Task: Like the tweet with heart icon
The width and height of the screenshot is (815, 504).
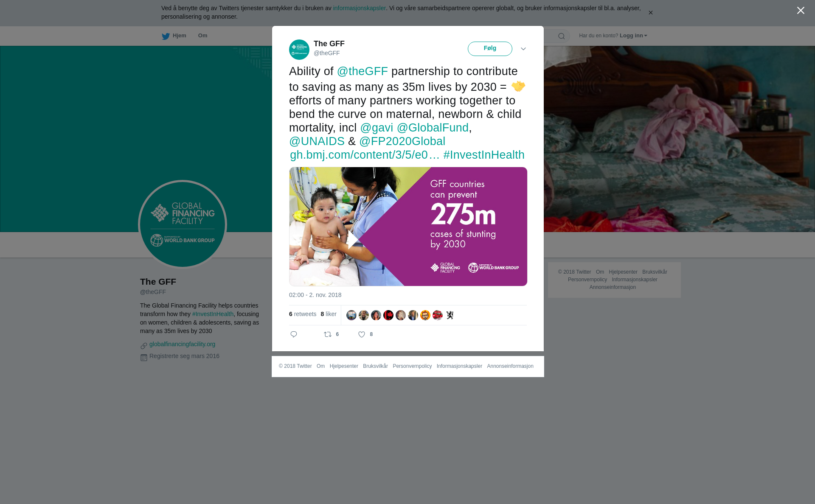Action: coord(362,334)
